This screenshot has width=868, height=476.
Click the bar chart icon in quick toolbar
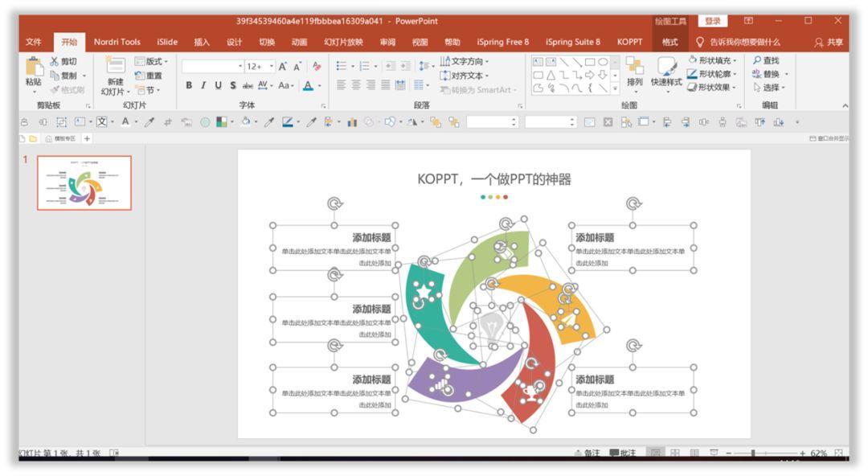tap(352, 122)
